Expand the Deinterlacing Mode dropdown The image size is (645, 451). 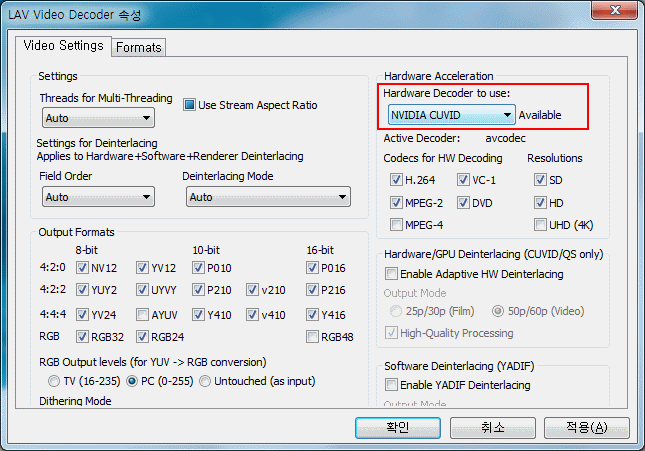pos(267,197)
